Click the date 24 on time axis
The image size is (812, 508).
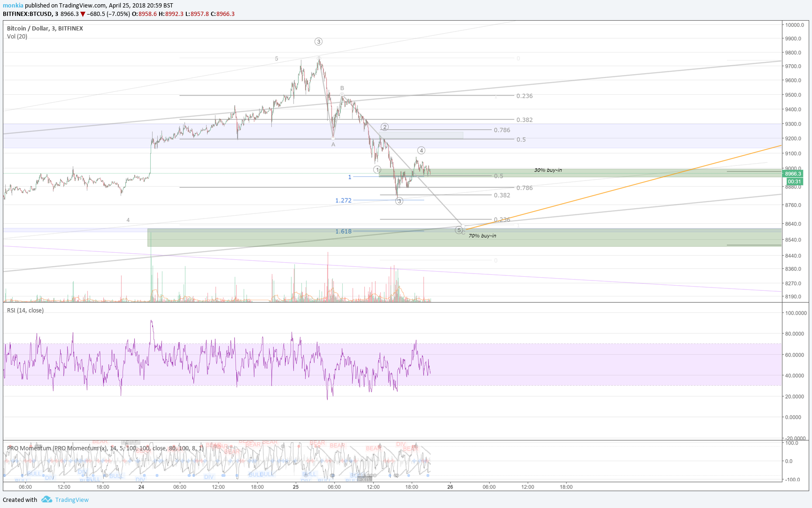pos(141,487)
